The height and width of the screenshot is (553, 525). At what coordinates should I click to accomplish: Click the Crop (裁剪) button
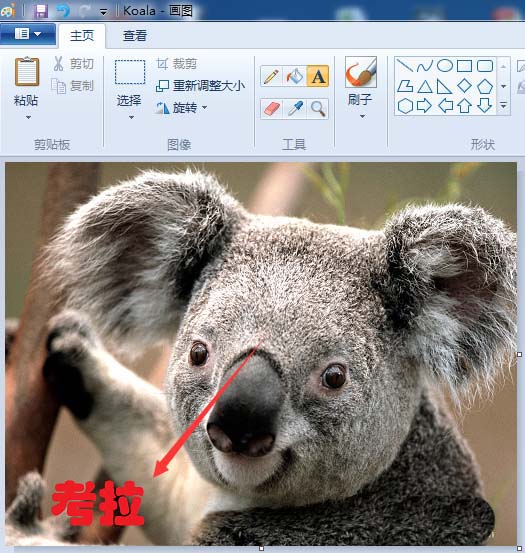(x=176, y=64)
